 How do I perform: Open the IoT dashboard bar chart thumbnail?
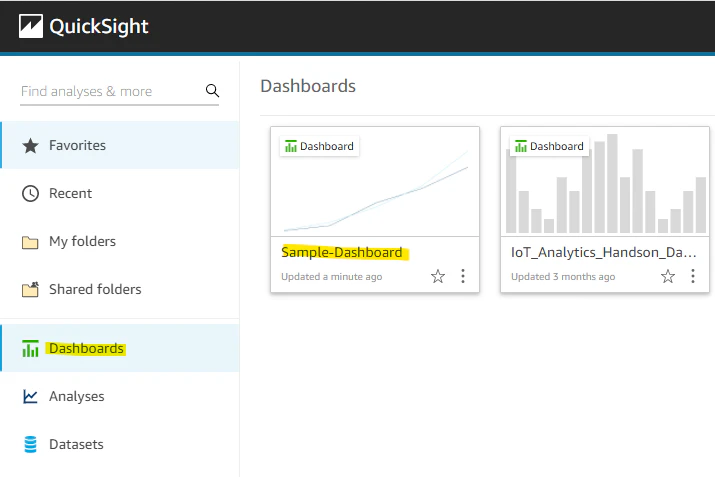pyautogui.click(x=605, y=181)
